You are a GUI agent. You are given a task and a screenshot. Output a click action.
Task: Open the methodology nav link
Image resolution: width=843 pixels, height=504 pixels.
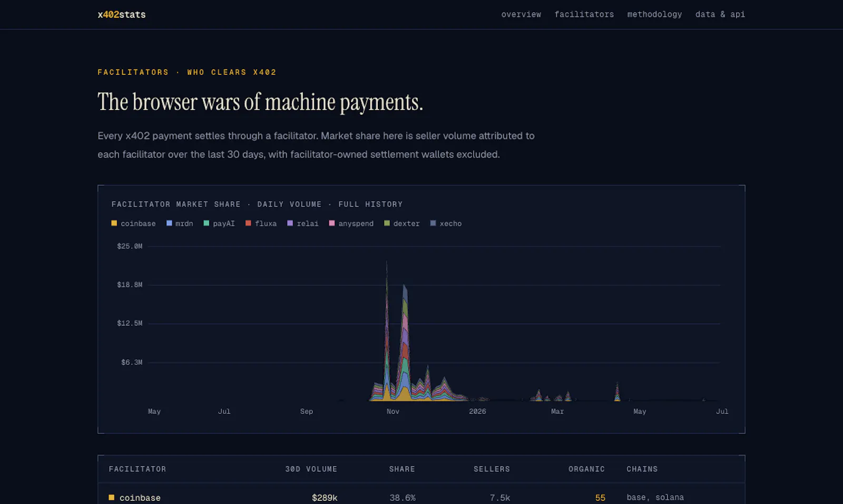click(x=654, y=15)
